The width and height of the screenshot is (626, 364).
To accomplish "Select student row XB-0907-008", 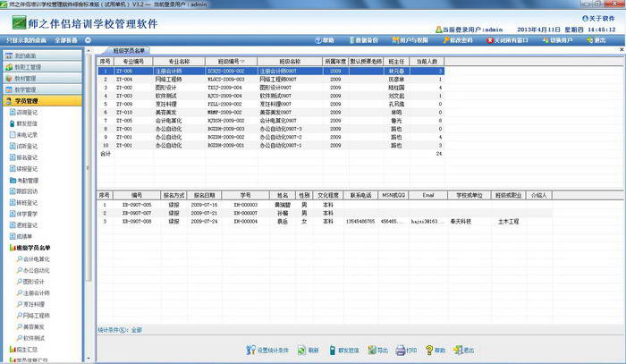I will [x=325, y=221].
